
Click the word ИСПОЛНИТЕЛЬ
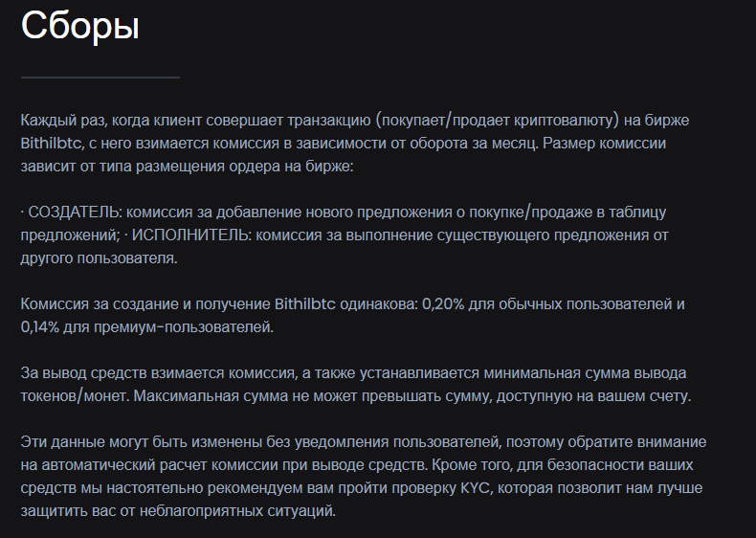coord(190,235)
